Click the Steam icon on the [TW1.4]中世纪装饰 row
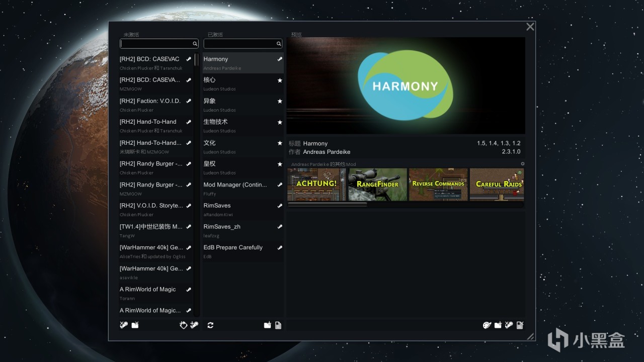The width and height of the screenshot is (644, 362). coord(189,227)
